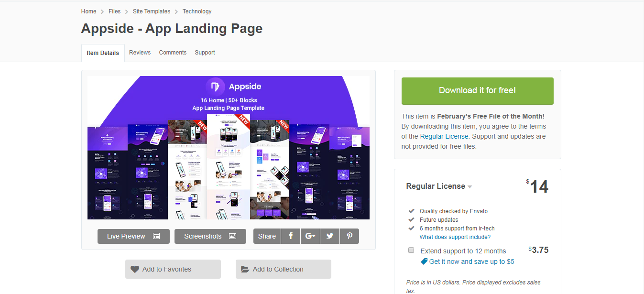Click the Facebook share icon
Viewport: 644px width, 294px height.
(291, 236)
